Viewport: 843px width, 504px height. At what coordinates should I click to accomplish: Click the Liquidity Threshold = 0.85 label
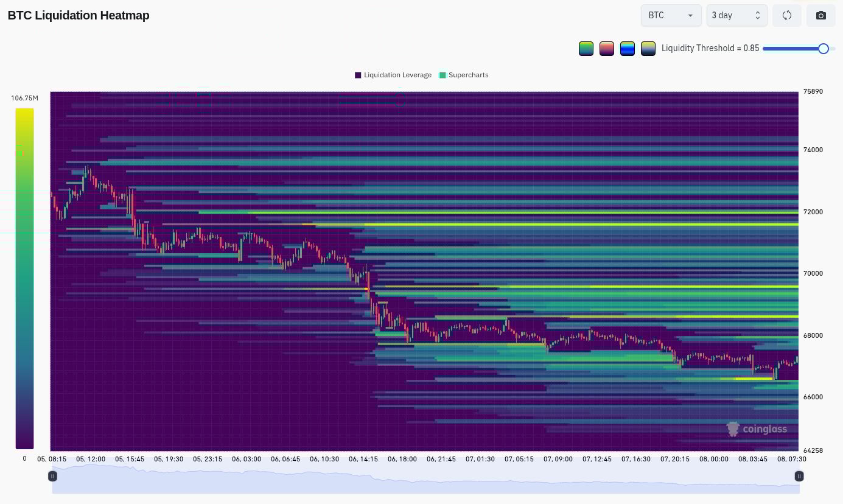710,49
